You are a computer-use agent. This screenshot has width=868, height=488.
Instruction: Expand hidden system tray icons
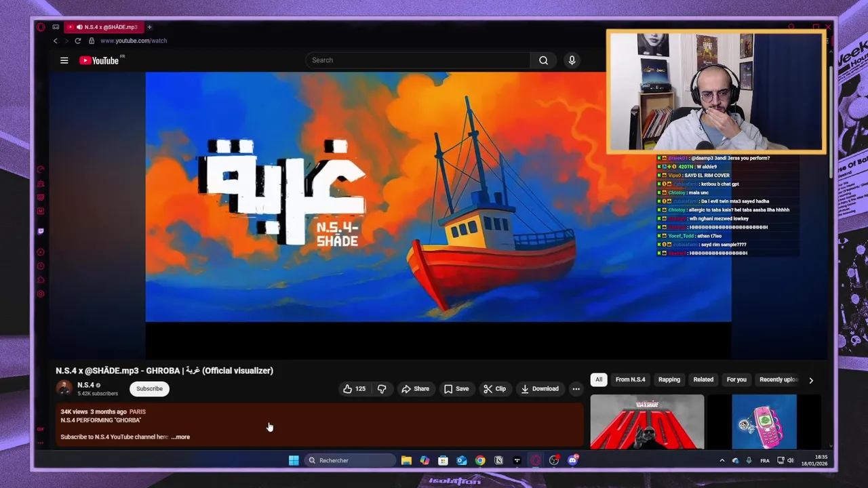(722, 461)
